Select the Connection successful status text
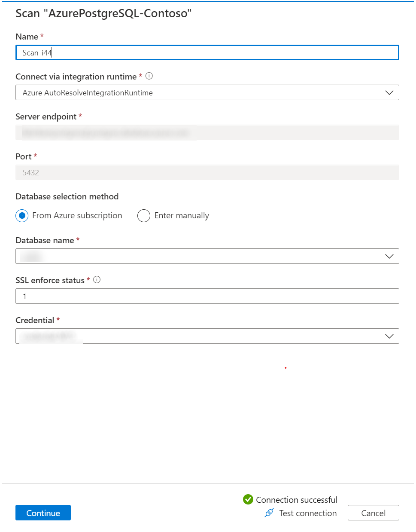The height and width of the screenshot is (532, 416). tap(296, 499)
